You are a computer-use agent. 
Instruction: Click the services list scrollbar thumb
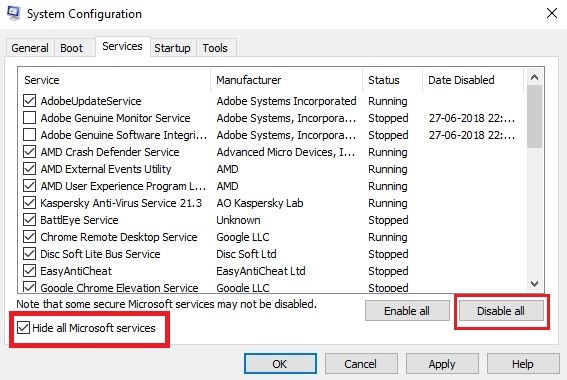click(534, 116)
